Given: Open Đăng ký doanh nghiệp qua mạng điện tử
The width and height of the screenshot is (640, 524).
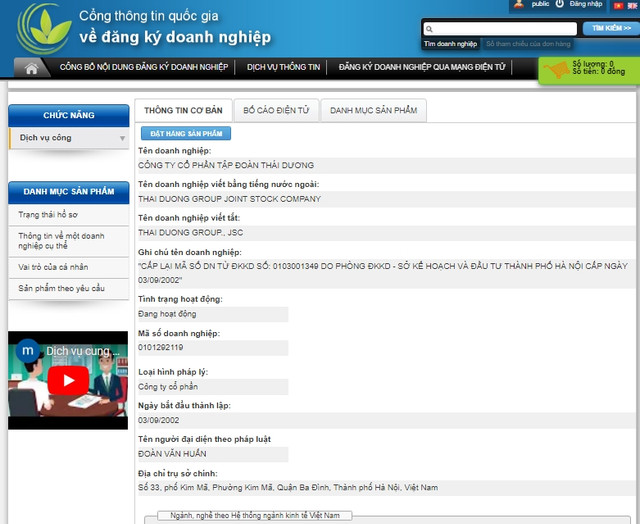Looking at the screenshot, I should click(422, 68).
